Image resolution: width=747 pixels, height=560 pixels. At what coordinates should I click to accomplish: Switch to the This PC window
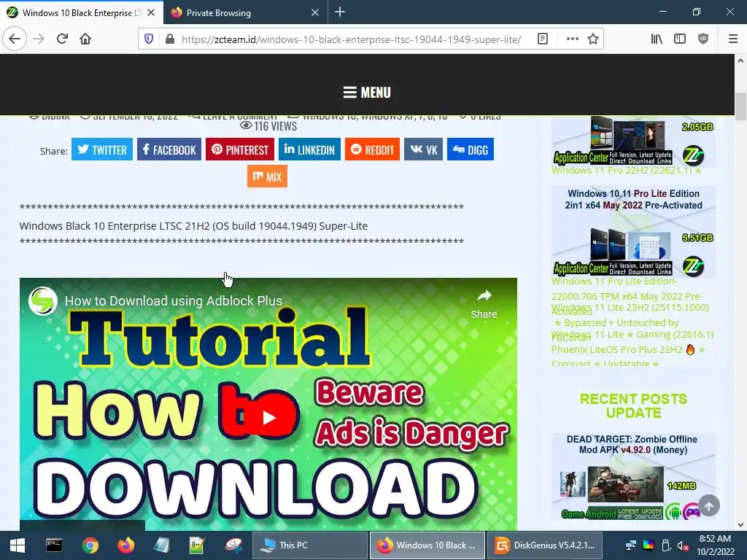click(x=309, y=545)
